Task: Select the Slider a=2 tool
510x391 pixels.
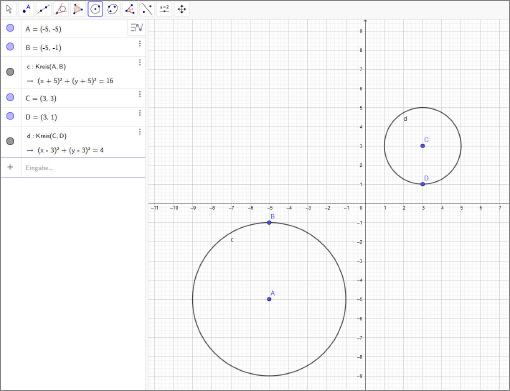Action: click(164, 9)
